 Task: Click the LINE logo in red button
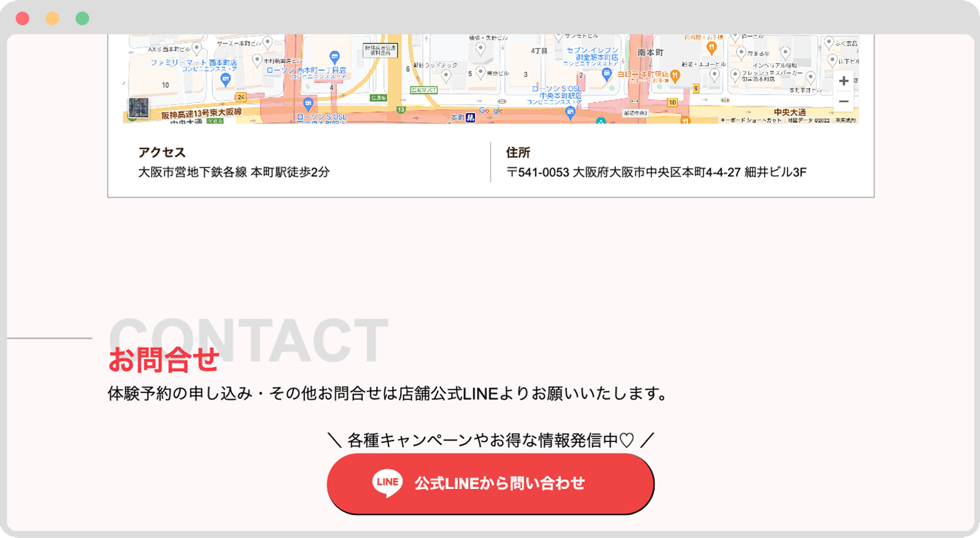coord(387,483)
